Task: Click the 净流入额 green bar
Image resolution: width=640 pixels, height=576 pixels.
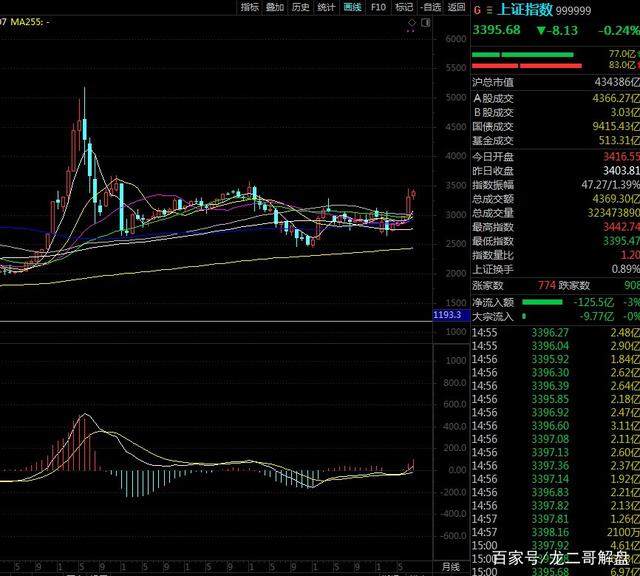Action: pos(542,302)
